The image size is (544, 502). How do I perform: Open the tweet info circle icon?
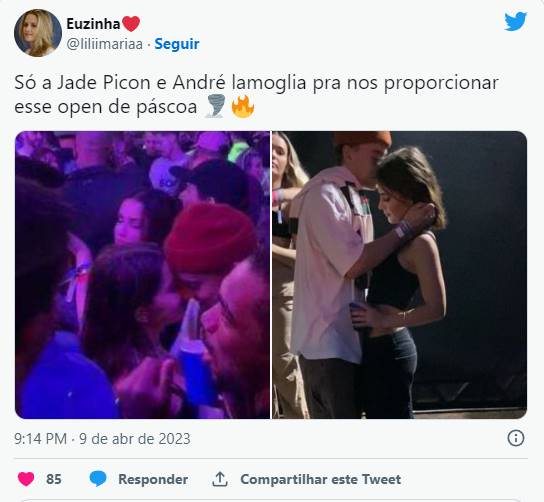coord(516,438)
